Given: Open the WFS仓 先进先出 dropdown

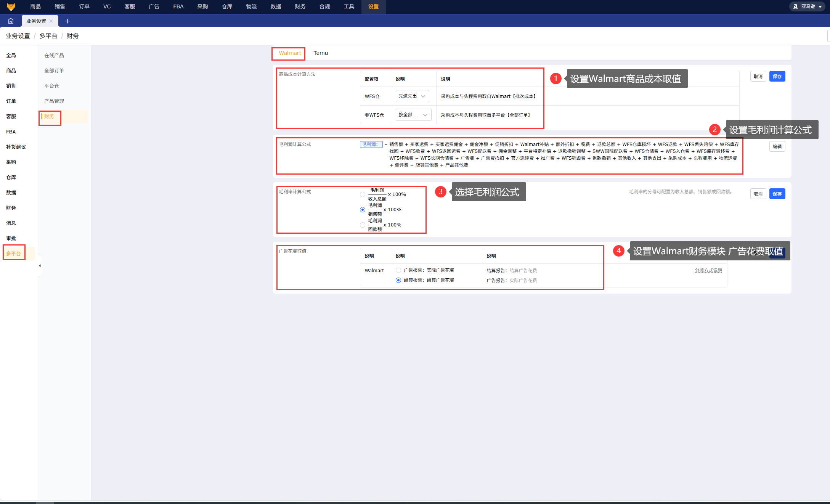Looking at the screenshot, I should coord(412,96).
